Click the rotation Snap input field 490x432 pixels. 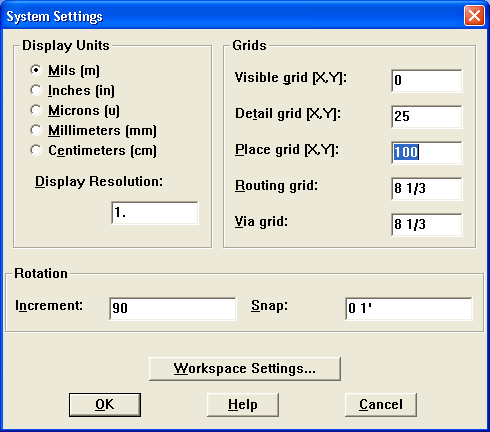point(409,309)
